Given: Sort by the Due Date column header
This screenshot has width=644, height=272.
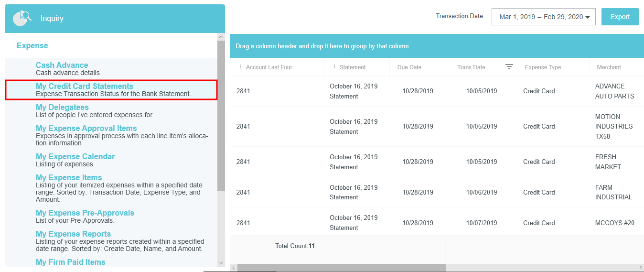Looking at the screenshot, I should 409,67.
